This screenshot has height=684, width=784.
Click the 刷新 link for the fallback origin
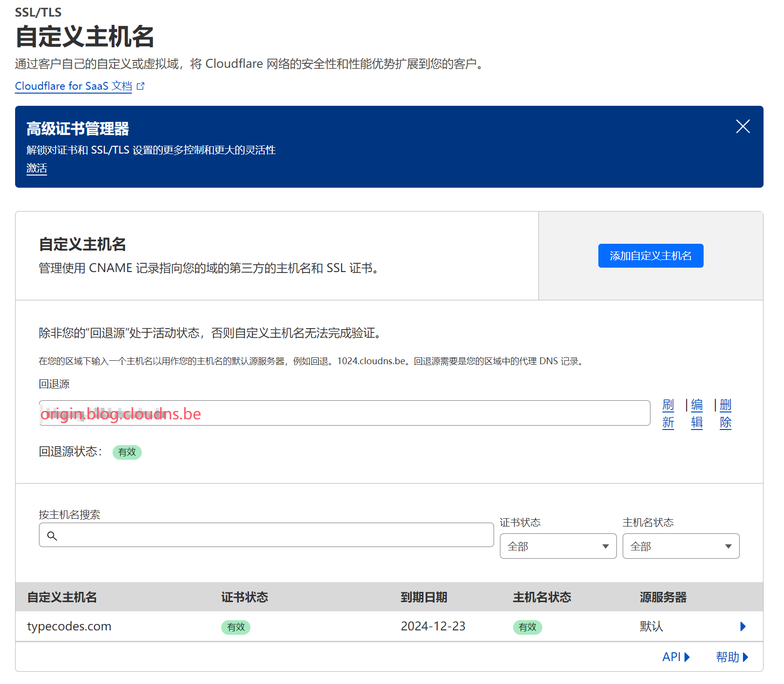(668, 413)
